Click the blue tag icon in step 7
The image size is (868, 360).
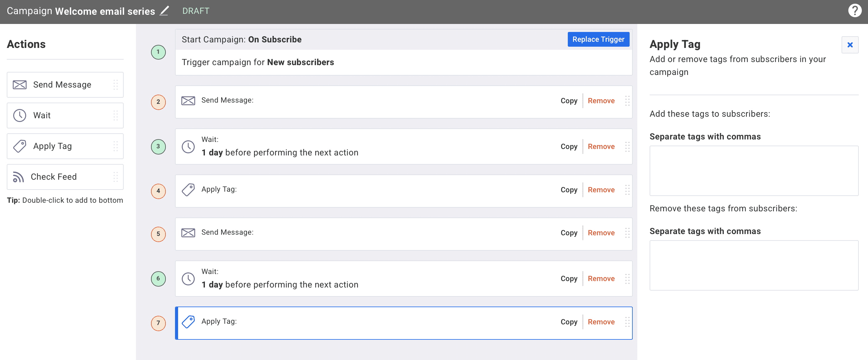188,322
